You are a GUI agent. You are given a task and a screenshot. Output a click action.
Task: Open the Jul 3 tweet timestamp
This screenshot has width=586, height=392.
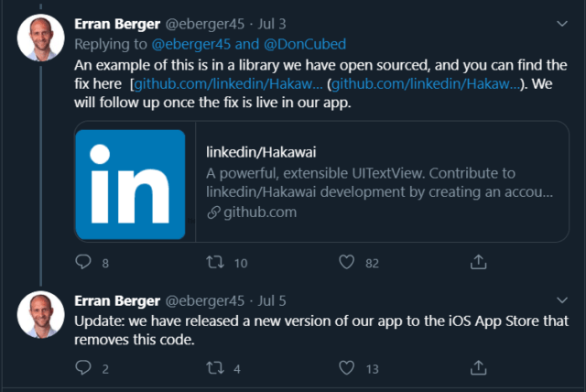tap(273, 23)
